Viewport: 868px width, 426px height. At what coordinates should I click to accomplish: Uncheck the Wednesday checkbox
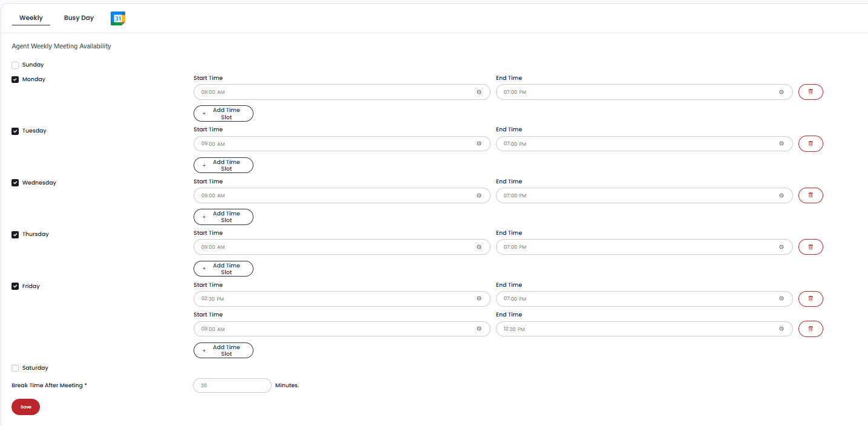tap(15, 183)
